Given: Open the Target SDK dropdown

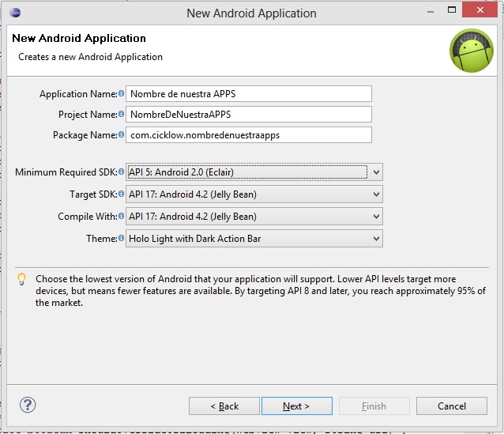Looking at the screenshot, I should (x=254, y=194).
